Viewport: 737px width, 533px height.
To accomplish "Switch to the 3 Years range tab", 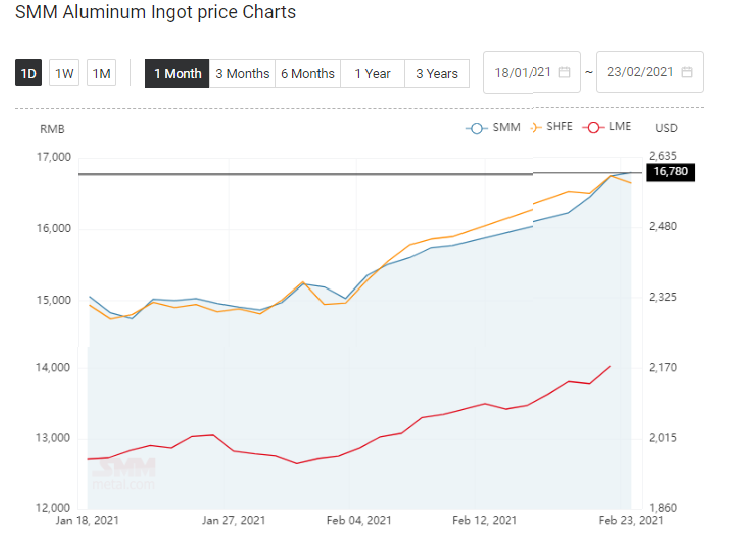I will tap(437, 73).
